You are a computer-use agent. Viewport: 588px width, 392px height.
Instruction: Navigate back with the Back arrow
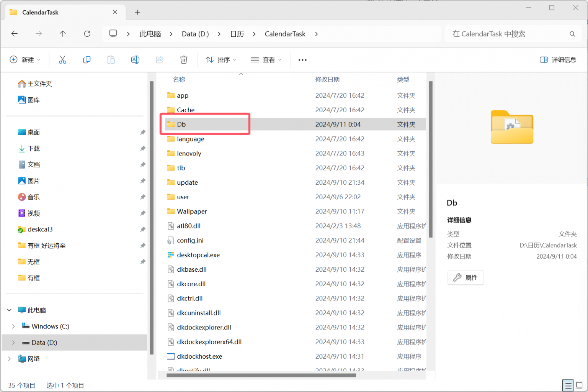coord(15,34)
